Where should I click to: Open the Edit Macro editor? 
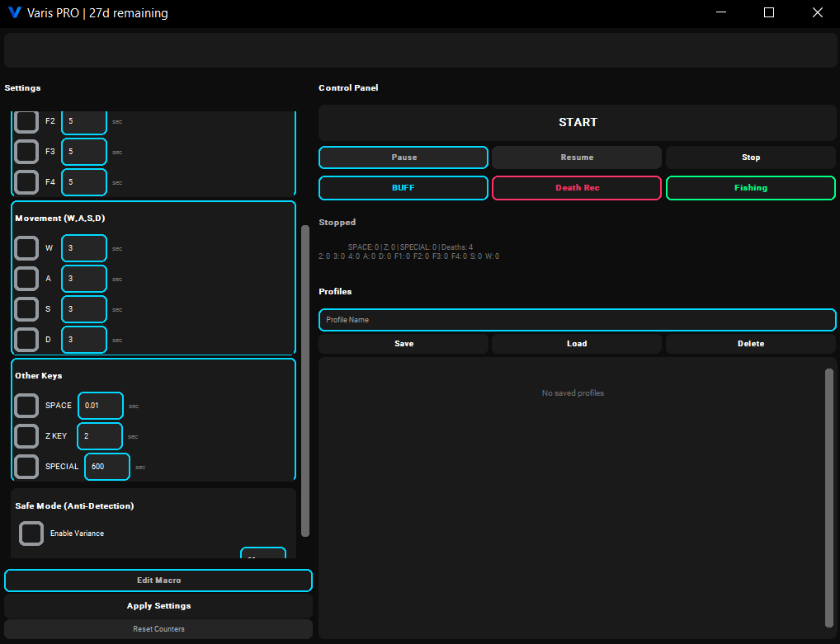158,581
